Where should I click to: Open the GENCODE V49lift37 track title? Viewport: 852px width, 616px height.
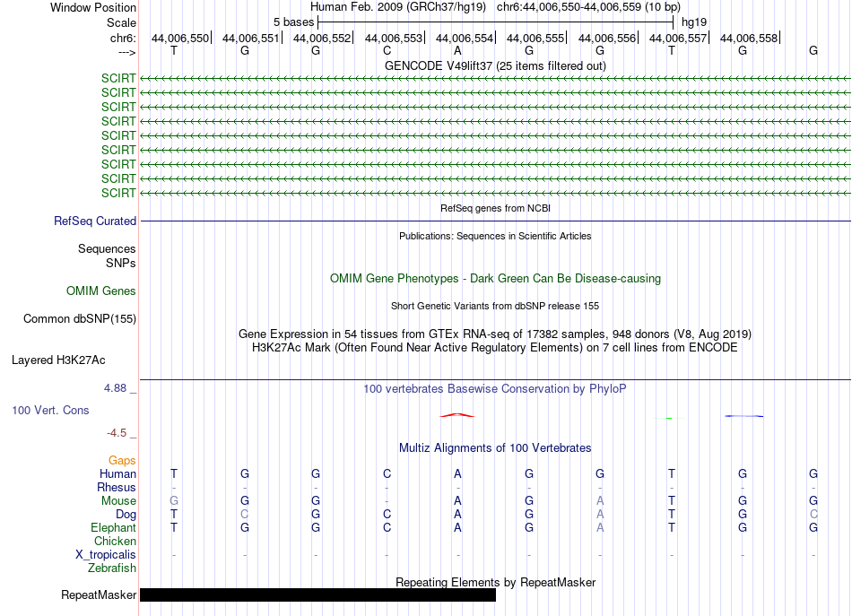(495, 65)
